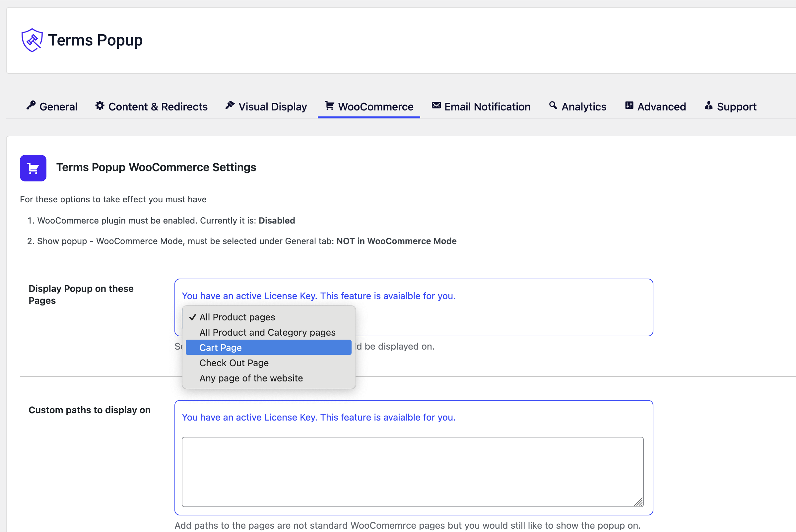The width and height of the screenshot is (796, 532).
Task: Click the Terms Popup shield logo icon
Action: point(32,40)
